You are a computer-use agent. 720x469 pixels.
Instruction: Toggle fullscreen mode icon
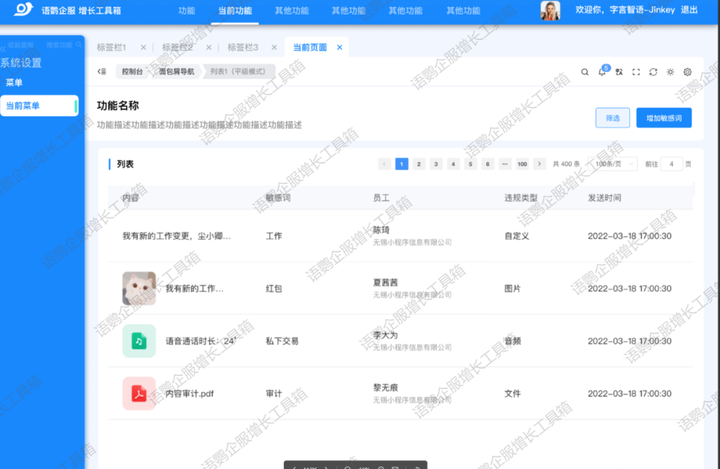click(x=636, y=72)
